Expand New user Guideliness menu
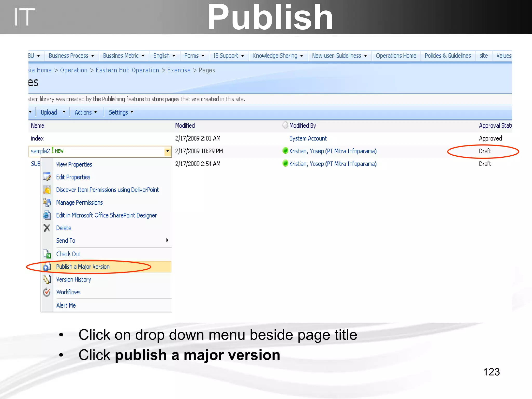Viewport: 532px width, 399px height. click(365, 56)
